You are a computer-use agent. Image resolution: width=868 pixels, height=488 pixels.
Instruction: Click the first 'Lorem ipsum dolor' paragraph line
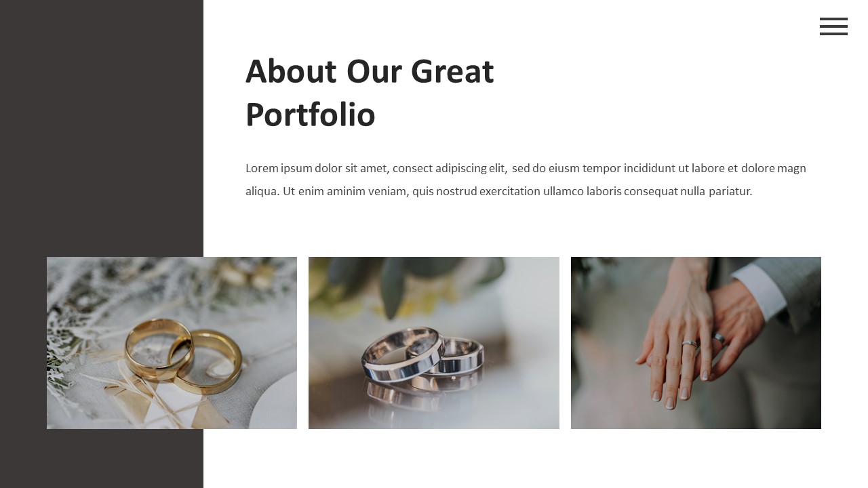coord(526,168)
